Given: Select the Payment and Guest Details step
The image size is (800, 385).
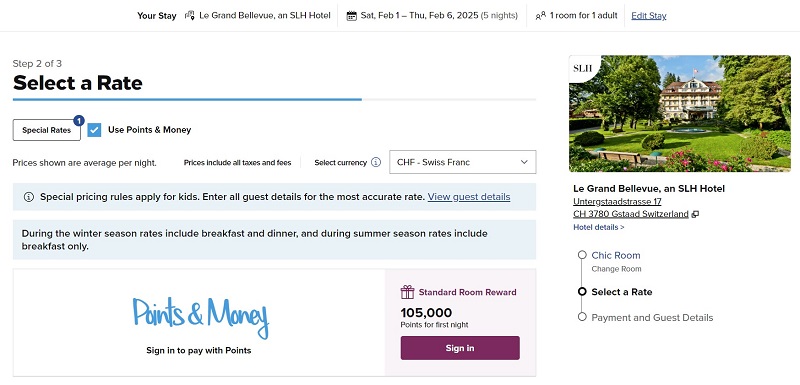Looking at the screenshot, I should pos(652,317).
